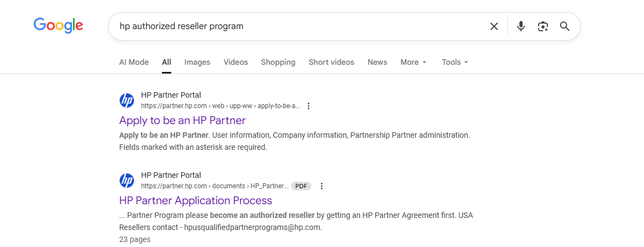
Task: Open three-dot menu for PDF result
Action: click(322, 186)
